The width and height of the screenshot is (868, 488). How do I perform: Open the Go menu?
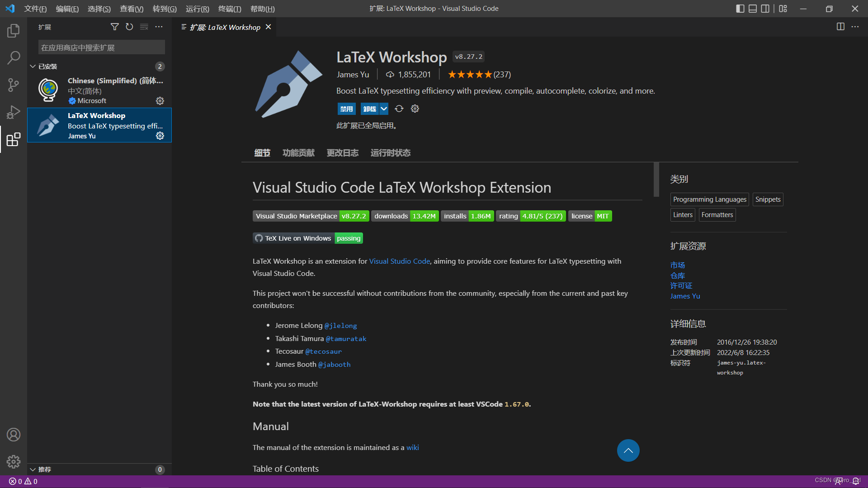[165, 9]
